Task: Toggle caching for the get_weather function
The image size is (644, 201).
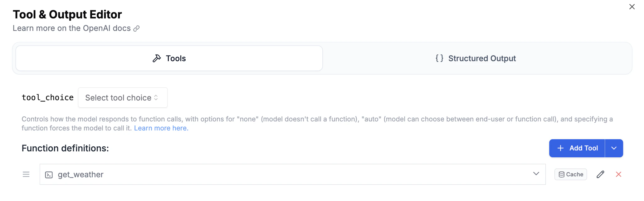Action: coord(570,174)
